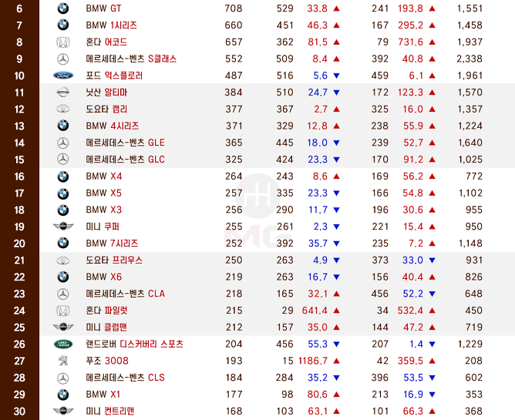Open the 포드 익스플로러 model link
The image size is (515, 420).
[x=114, y=76]
